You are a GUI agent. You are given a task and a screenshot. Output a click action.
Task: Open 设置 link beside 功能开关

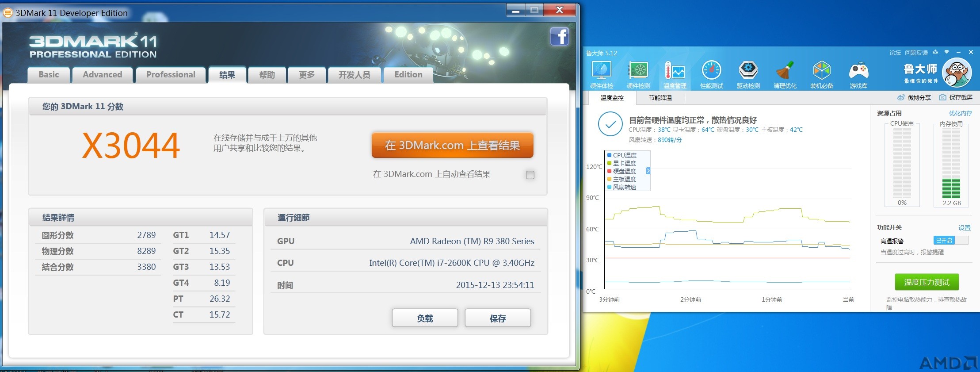[x=965, y=228]
